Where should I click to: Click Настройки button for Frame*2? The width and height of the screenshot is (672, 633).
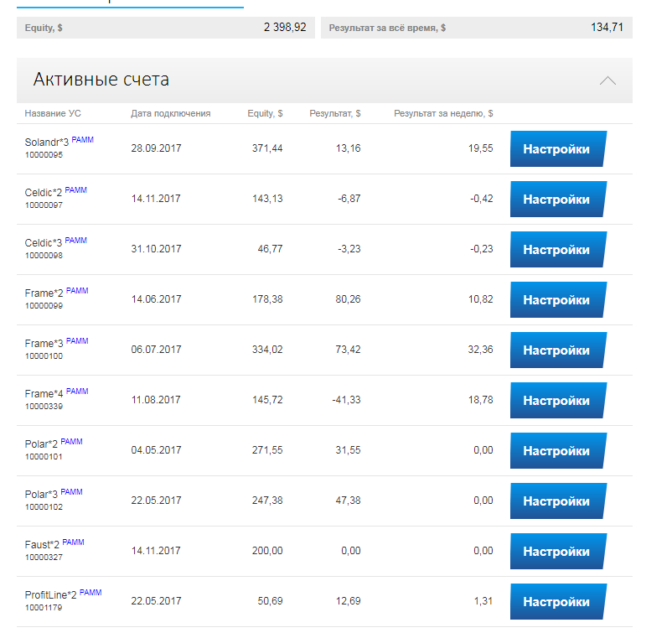(556, 300)
